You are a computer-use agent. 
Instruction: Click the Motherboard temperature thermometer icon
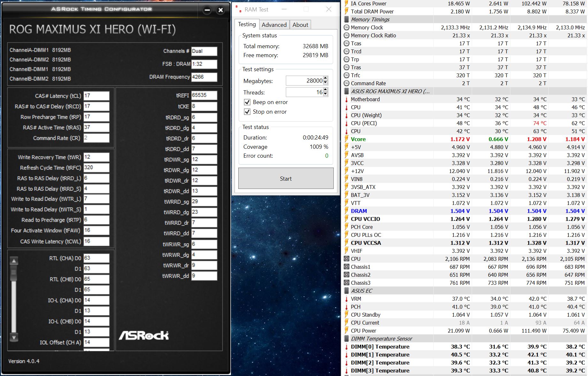click(347, 99)
